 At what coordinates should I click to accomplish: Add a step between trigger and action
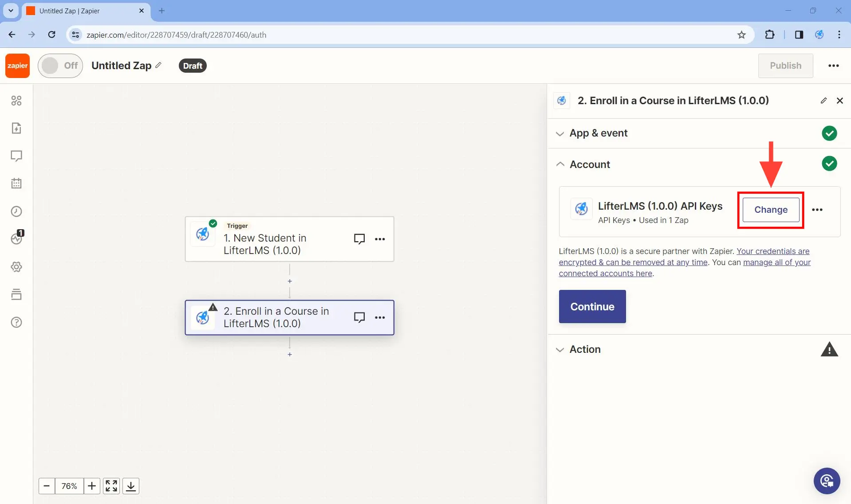(290, 281)
